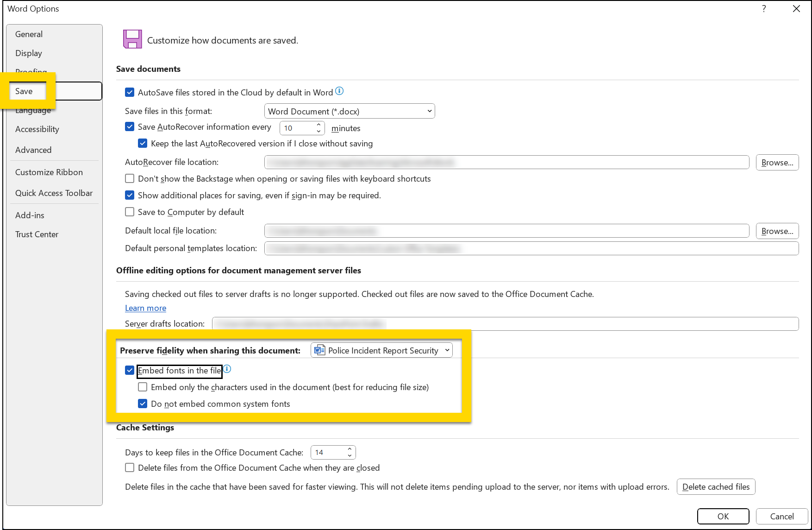The height and width of the screenshot is (530, 812).
Task: Click the Learn more link
Action: [145, 308]
